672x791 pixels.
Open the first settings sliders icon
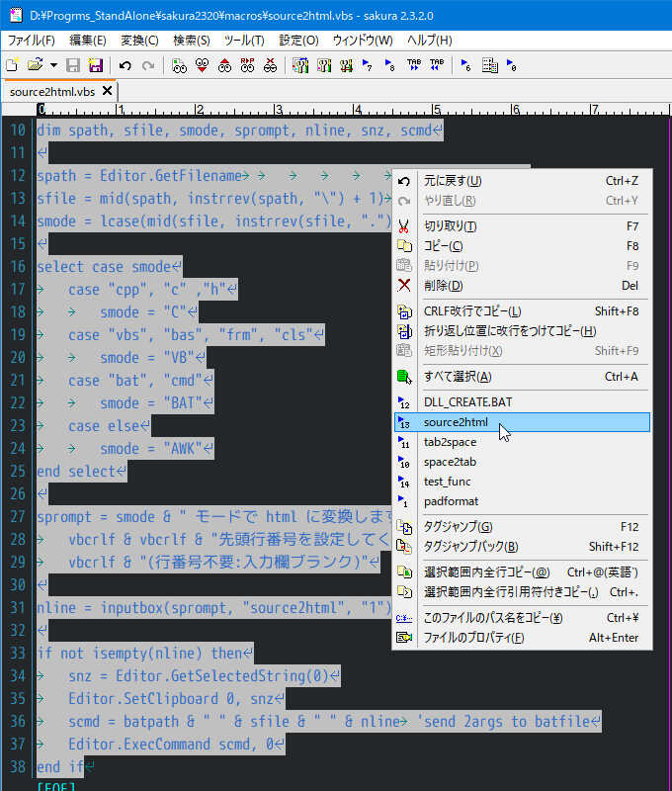pos(300,65)
